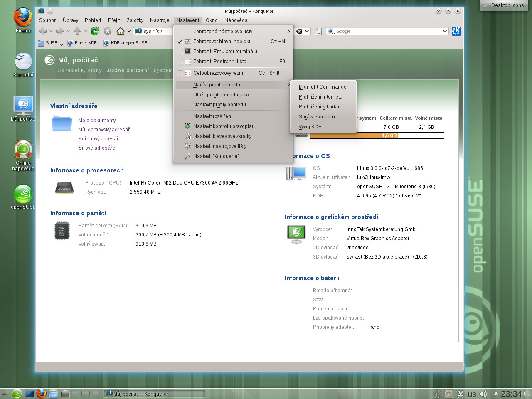Enable Zobrazit: Emulátor terminálu checkbox
The height and width of the screenshot is (399, 532).
click(180, 52)
